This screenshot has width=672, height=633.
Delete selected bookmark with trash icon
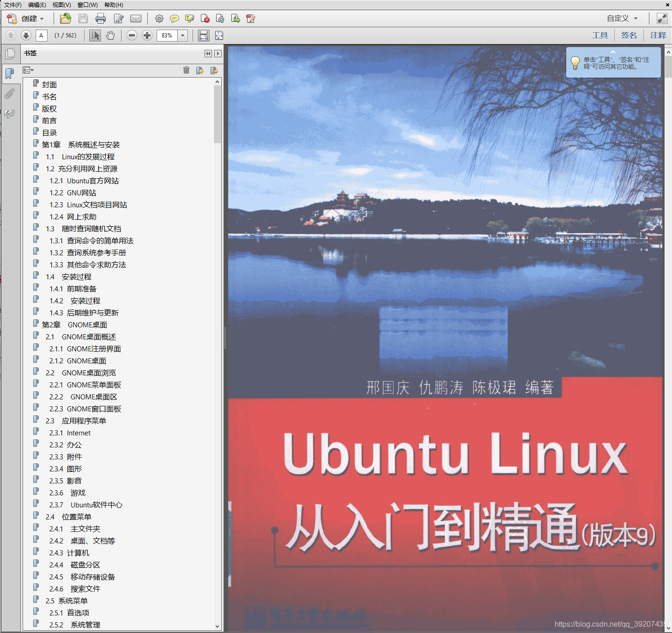click(x=186, y=70)
